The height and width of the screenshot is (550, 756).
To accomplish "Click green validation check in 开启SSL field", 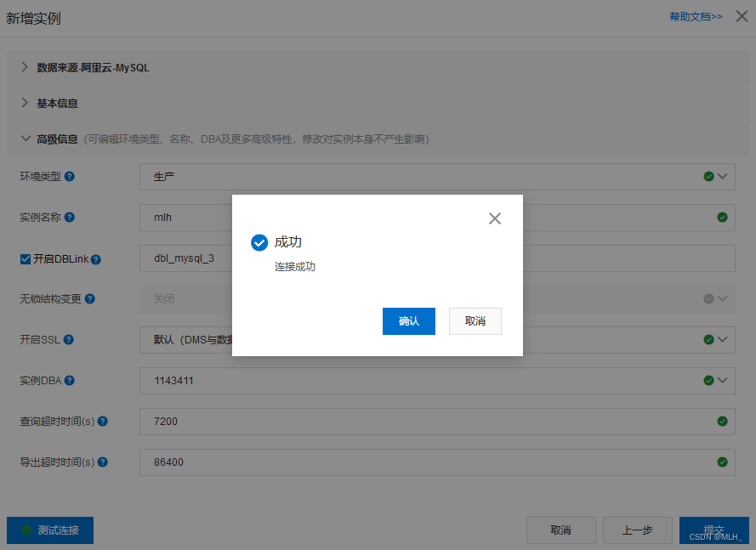I will click(x=708, y=340).
